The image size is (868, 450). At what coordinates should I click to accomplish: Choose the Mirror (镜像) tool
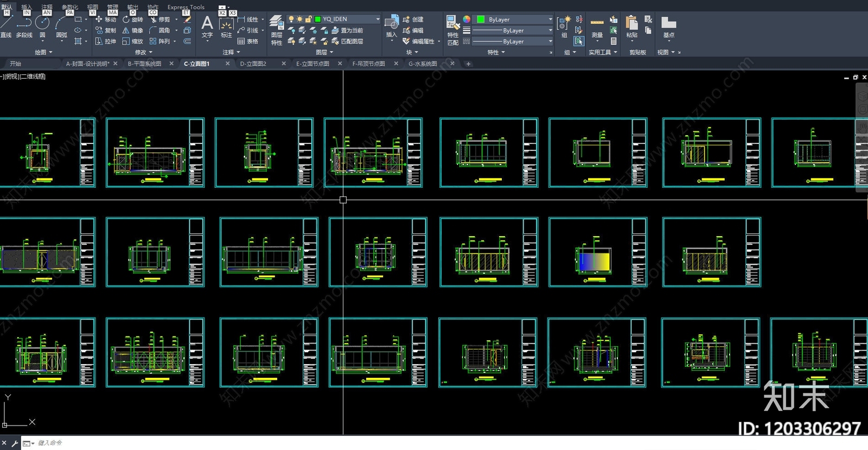132,30
